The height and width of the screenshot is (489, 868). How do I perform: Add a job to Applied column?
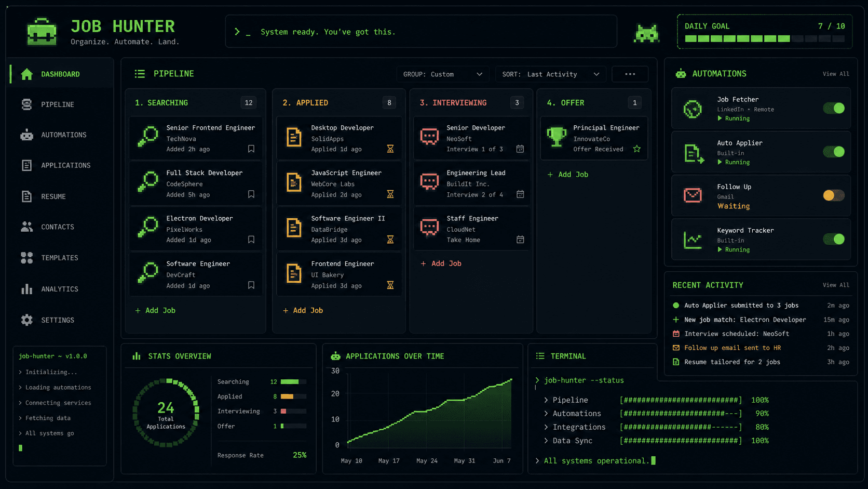(303, 310)
